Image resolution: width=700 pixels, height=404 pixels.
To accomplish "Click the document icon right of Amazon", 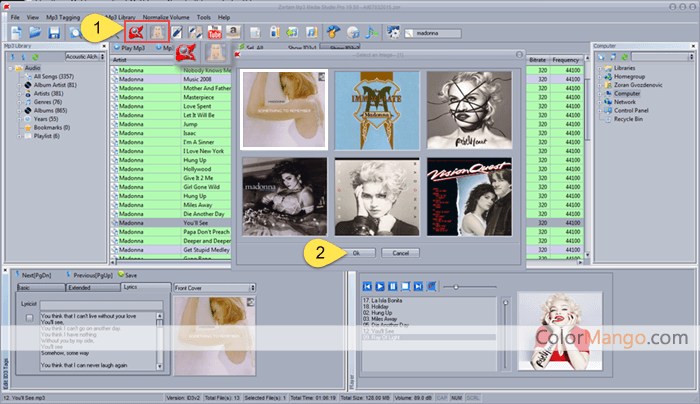I will 255,33.
